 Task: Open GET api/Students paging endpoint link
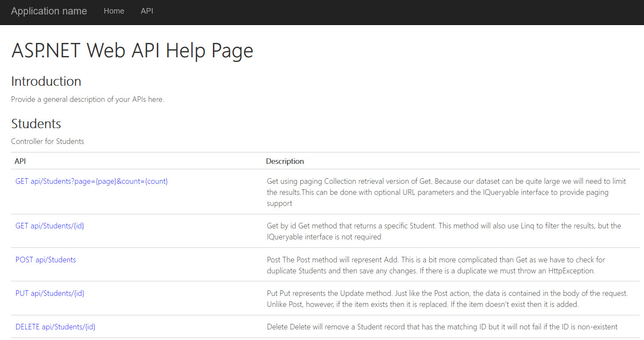tap(92, 181)
